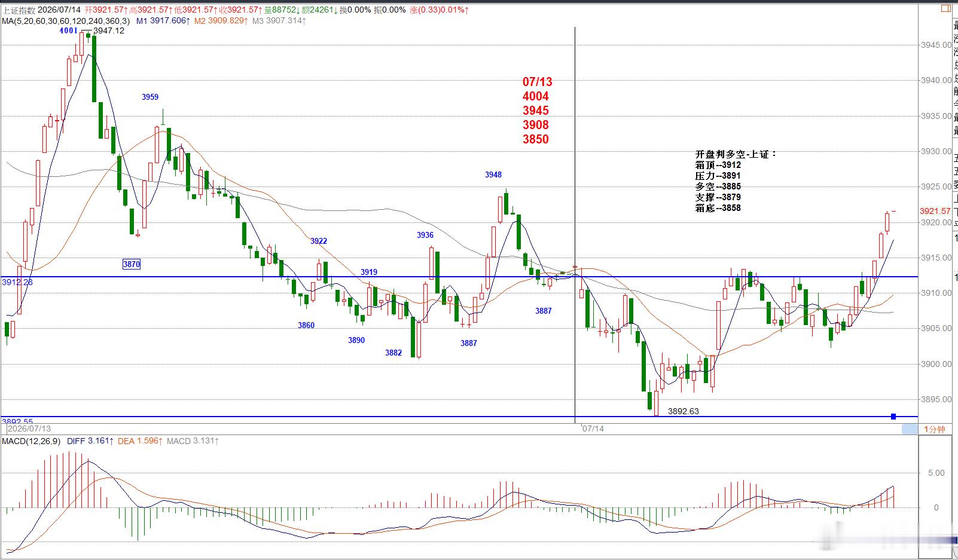958x560 pixels.
Task: Click the M1 3917.606 moving average value
Action: (x=163, y=20)
